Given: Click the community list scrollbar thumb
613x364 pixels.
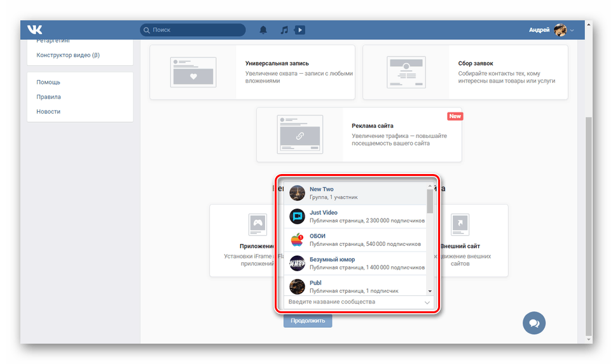Looking at the screenshot, I should tap(430, 201).
